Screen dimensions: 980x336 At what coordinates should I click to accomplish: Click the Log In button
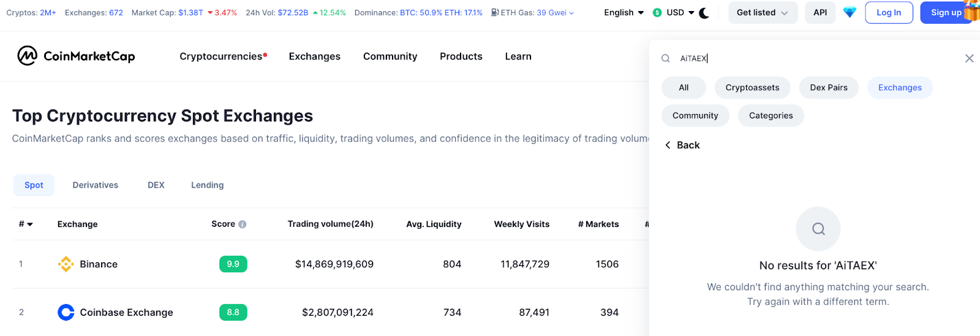tap(889, 12)
